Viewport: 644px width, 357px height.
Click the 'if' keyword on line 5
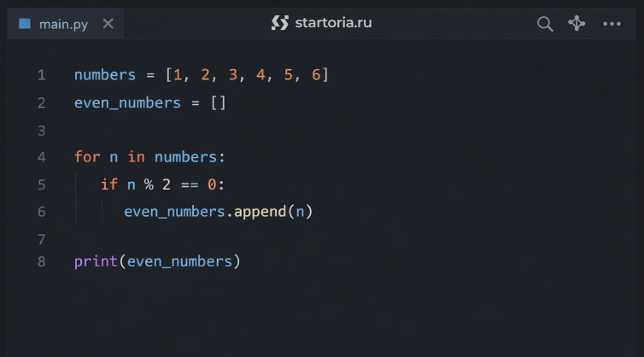click(109, 184)
